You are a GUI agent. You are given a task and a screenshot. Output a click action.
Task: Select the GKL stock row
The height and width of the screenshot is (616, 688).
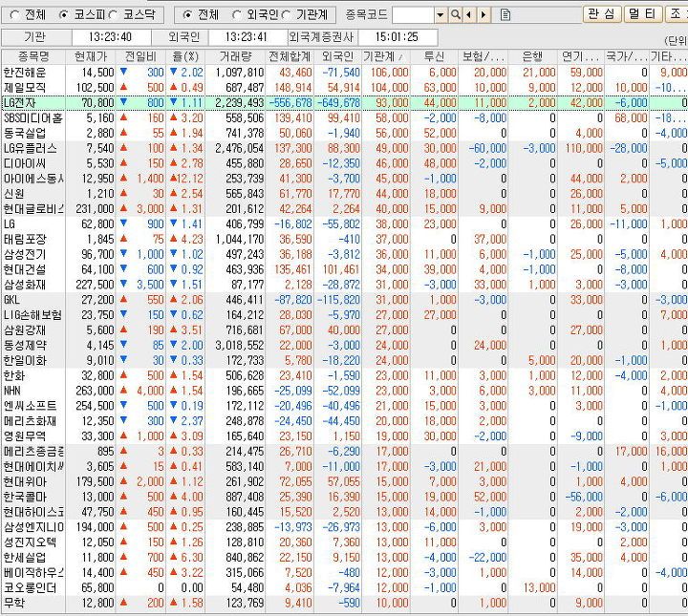[344, 300]
